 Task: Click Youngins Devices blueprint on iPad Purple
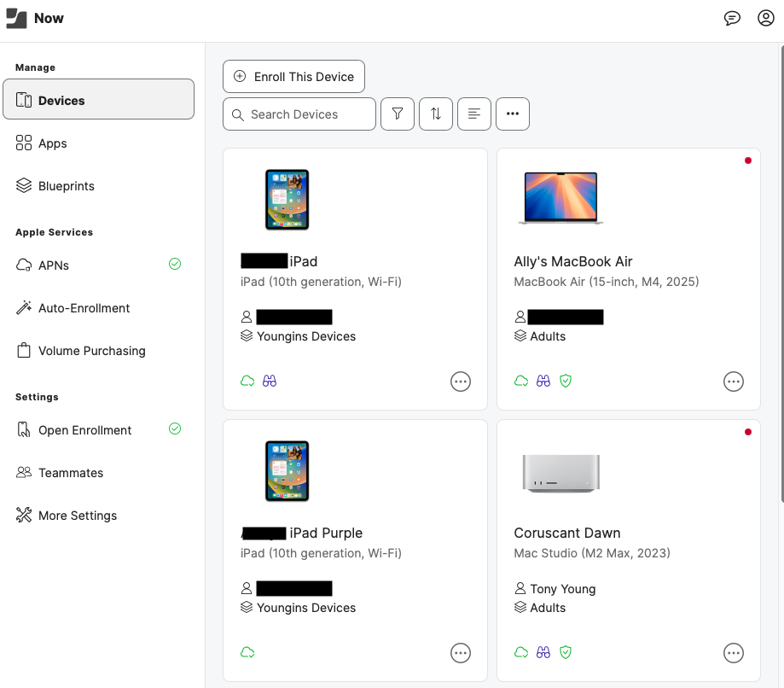(x=299, y=608)
